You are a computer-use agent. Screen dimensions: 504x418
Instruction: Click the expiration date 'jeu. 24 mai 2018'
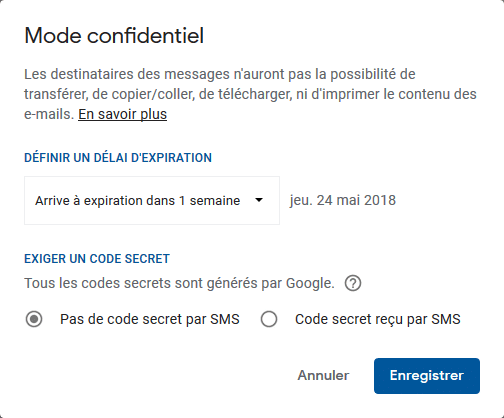[x=343, y=200]
